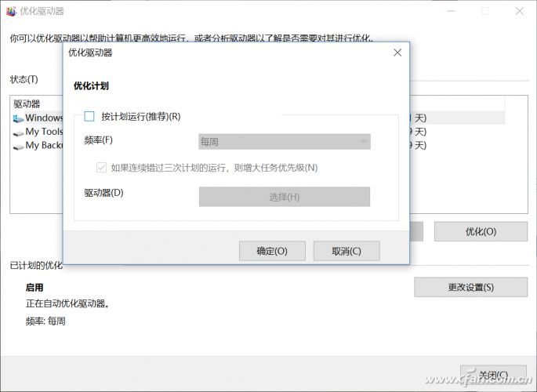Click the Windows drive row text
This screenshot has height=392, width=537.
(44, 118)
